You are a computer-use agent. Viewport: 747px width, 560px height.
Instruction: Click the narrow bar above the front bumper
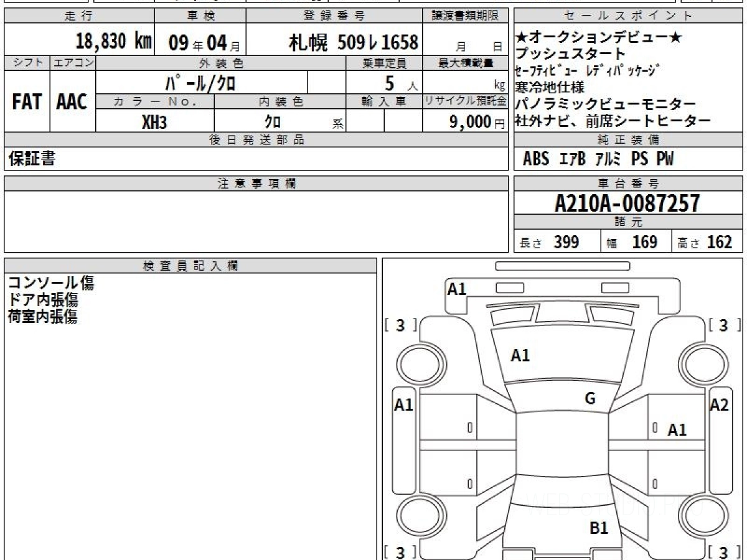tap(562, 266)
